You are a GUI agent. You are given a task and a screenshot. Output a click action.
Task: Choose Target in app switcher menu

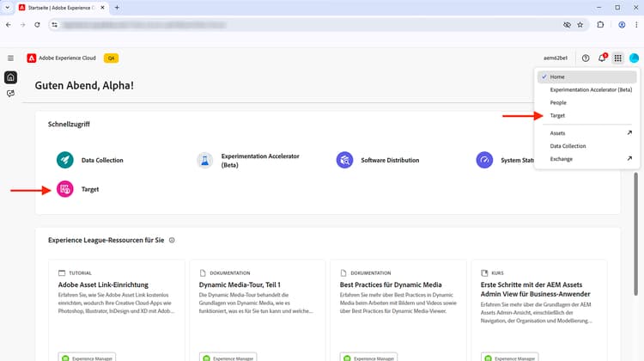point(586,115)
